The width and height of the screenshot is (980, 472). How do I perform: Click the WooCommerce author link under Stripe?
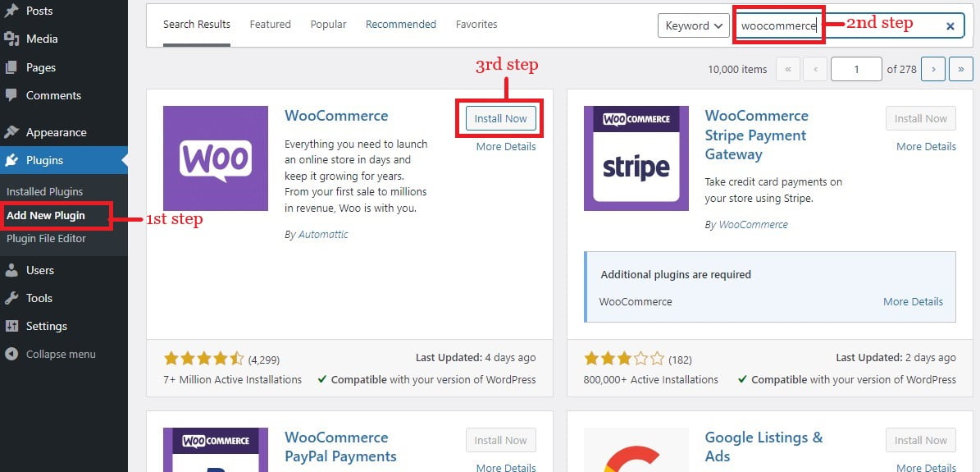pyautogui.click(x=753, y=224)
